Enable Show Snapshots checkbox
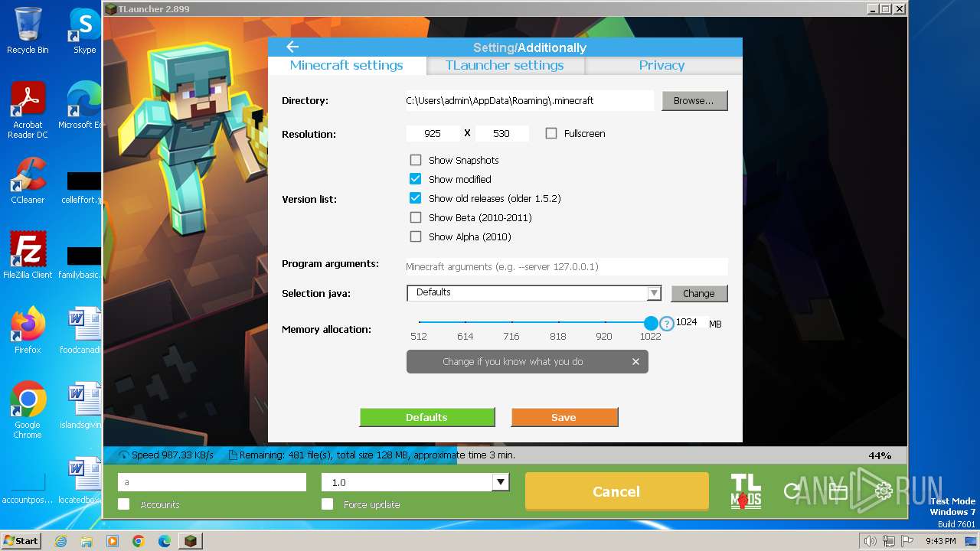 pos(416,160)
